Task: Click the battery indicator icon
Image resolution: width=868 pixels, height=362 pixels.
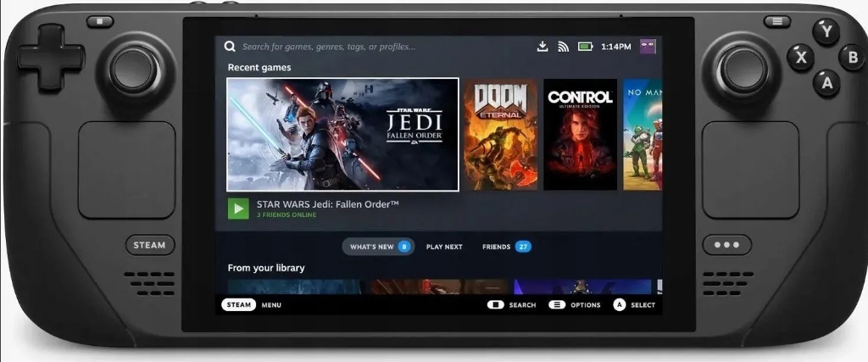Action: click(585, 47)
